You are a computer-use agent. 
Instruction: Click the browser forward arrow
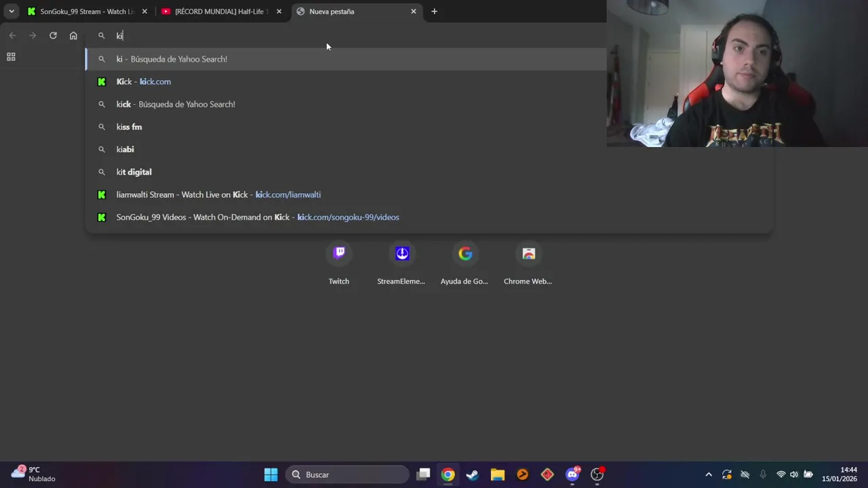[33, 35]
